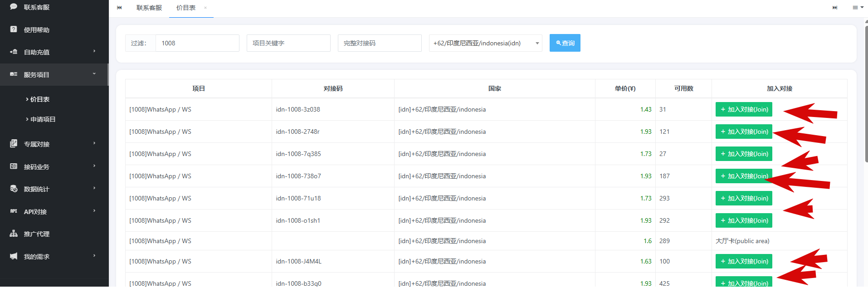Click the API对接 icon in sidebar
This screenshot has height=288, width=868.
click(x=14, y=211)
